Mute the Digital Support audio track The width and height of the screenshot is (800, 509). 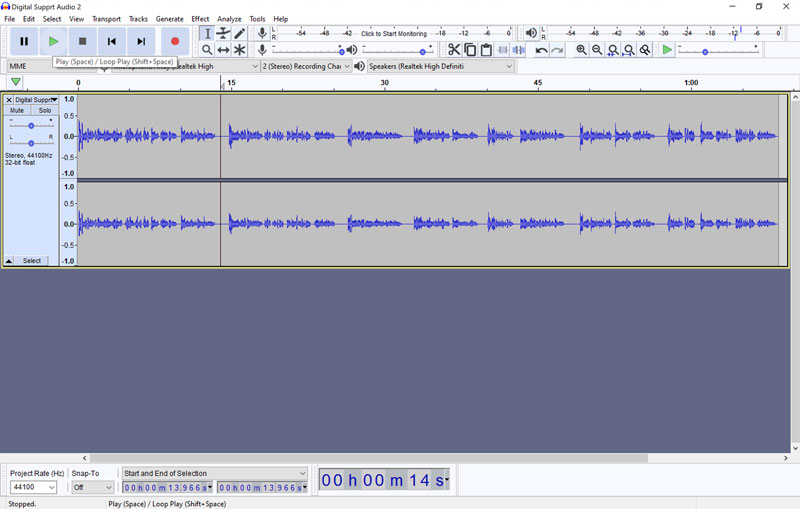pyautogui.click(x=17, y=111)
